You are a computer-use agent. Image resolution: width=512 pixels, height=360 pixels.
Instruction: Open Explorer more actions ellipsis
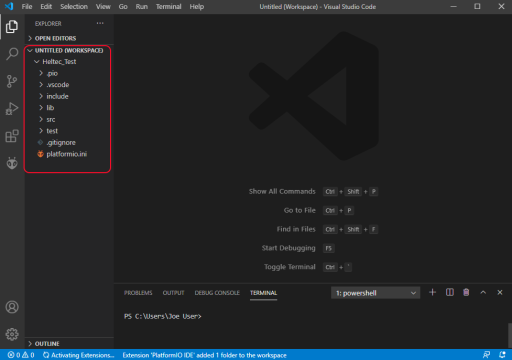point(100,23)
